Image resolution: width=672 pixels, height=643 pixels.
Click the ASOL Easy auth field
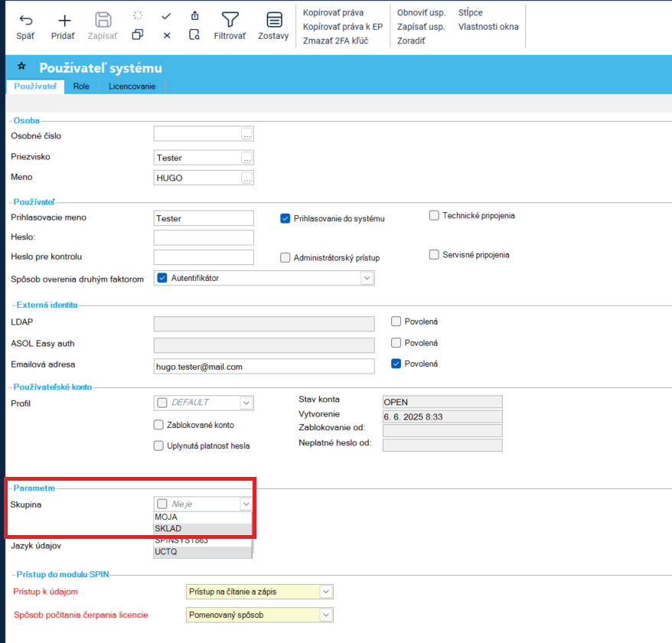point(264,345)
